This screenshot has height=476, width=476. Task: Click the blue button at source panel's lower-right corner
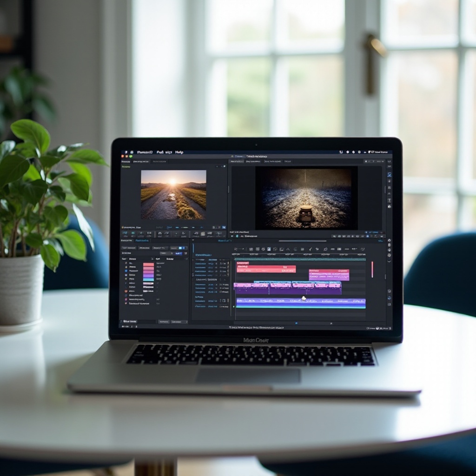coord(224,227)
